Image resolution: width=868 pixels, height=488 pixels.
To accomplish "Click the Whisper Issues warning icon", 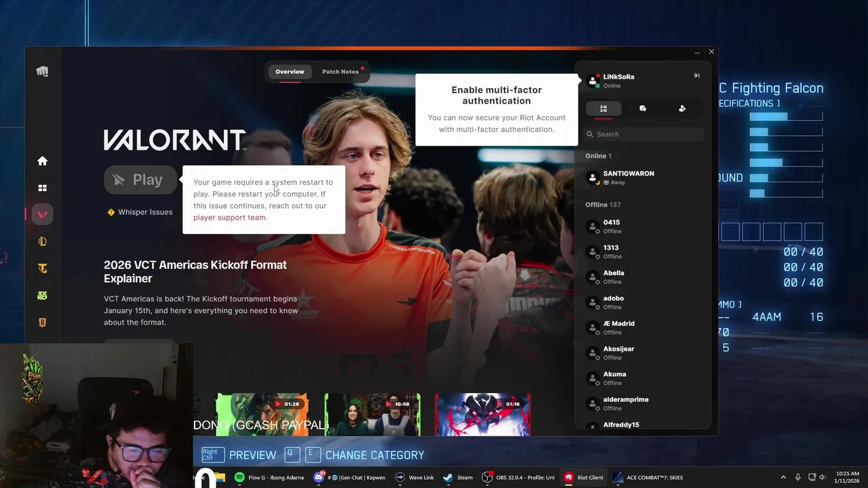I will (x=111, y=212).
